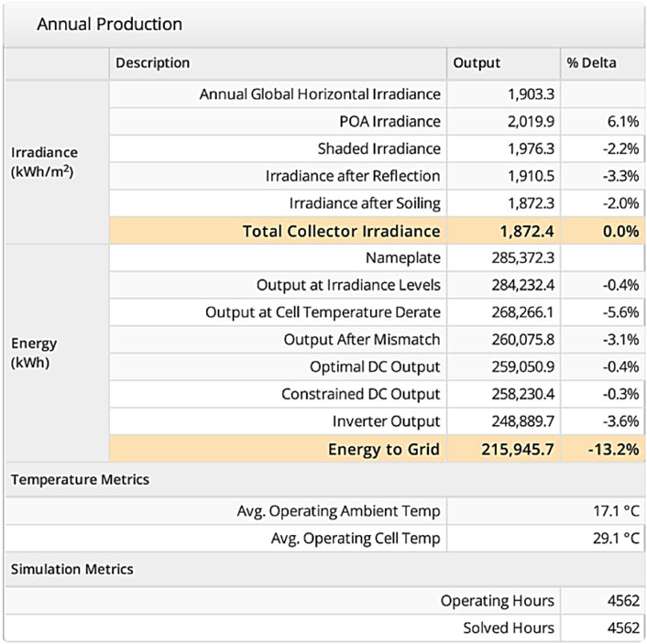Select Output at Cell Temperature Derate label
The height and width of the screenshot is (644, 647).
323,312
